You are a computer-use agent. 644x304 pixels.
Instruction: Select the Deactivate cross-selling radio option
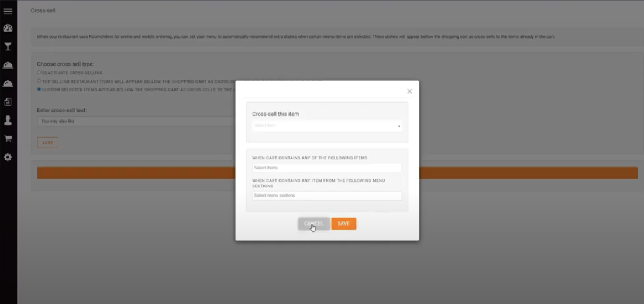[x=39, y=73]
